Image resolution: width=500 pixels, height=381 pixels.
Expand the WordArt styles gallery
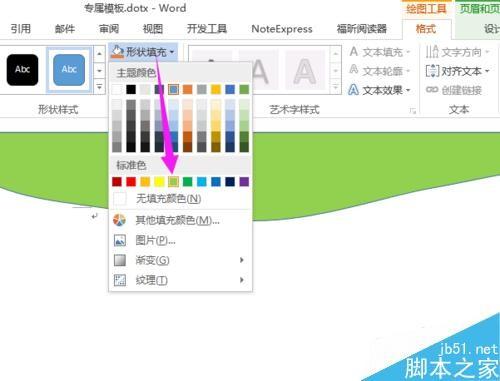click(x=335, y=88)
